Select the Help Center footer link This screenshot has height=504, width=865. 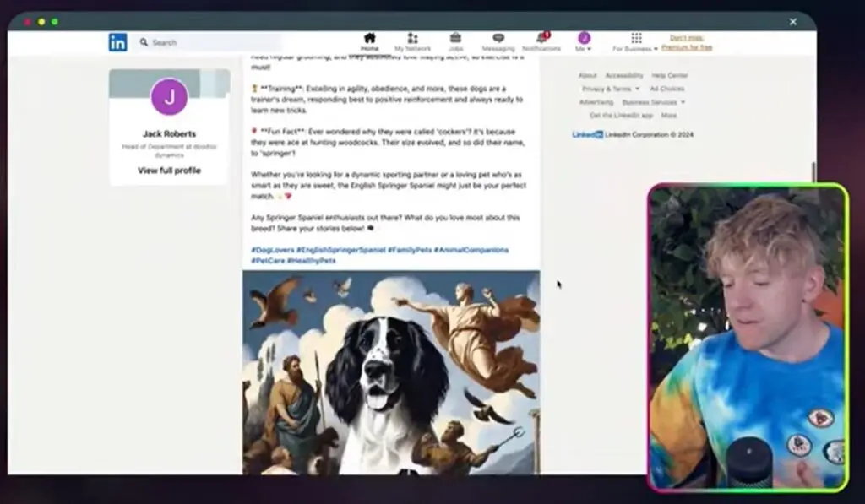pos(670,75)
